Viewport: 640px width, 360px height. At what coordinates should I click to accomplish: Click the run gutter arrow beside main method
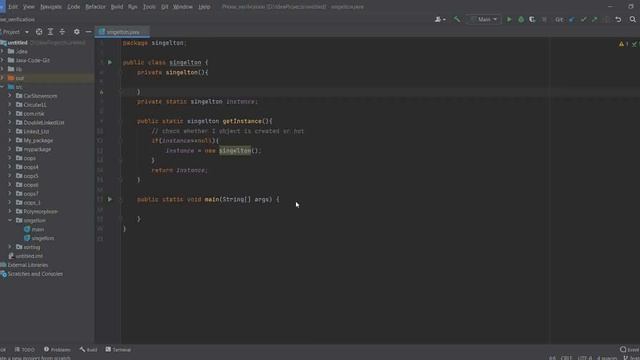[x=110, y=200]
